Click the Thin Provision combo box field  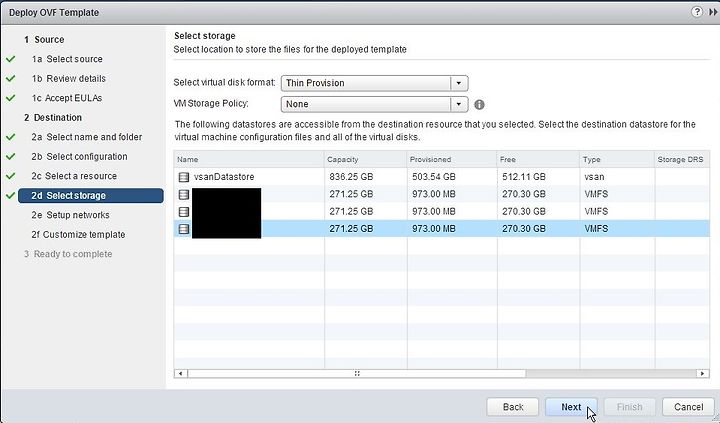374,83
